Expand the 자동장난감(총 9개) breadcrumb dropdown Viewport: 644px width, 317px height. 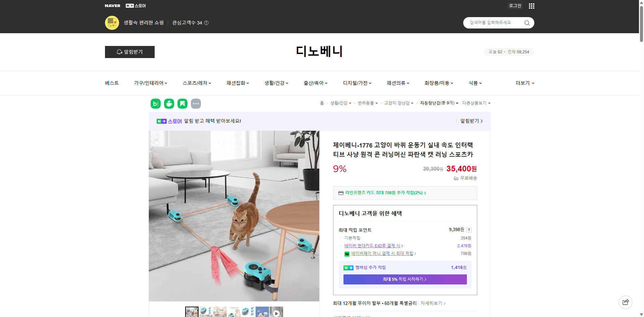(439, 103)
